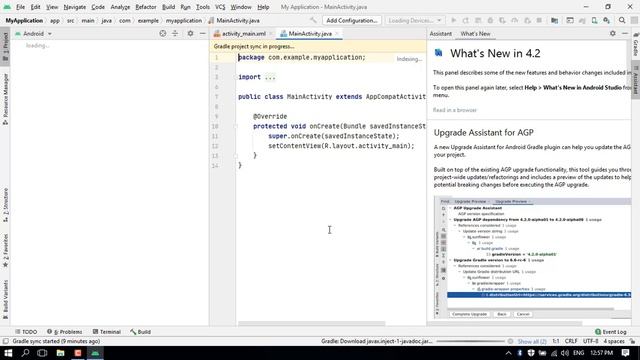The image size is (640, 360).
Task: Open the Build tool window
Action: (140, 332)
